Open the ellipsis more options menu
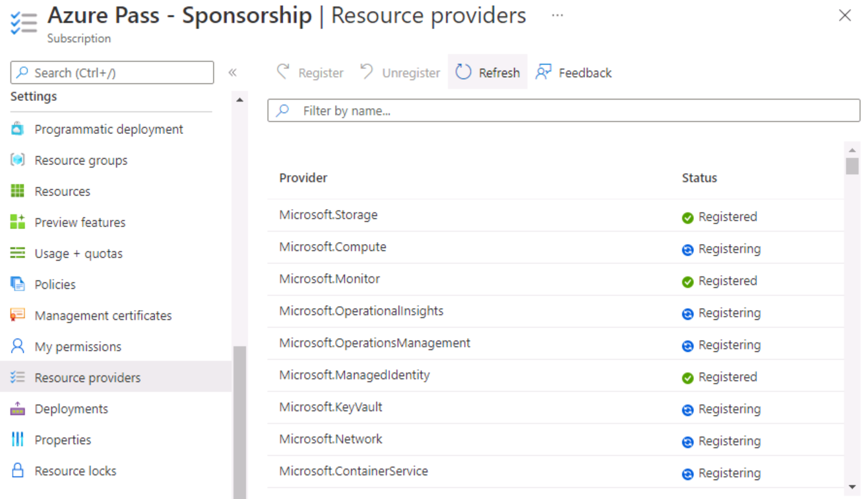The width and height of the screenshot is (868, 499). [x=557, y=16]
